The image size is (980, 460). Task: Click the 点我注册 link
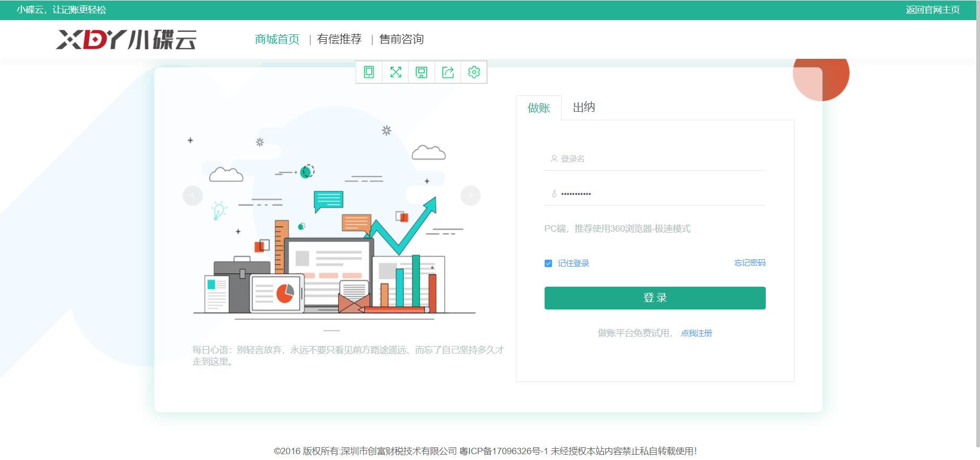click(x=696, y=333)
